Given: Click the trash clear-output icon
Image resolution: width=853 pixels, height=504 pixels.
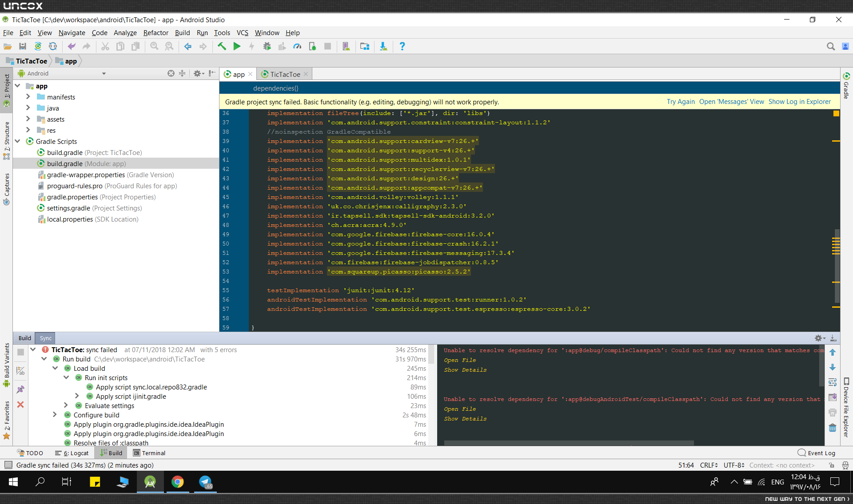Looking at the screenshot, I should pos(833,428).
